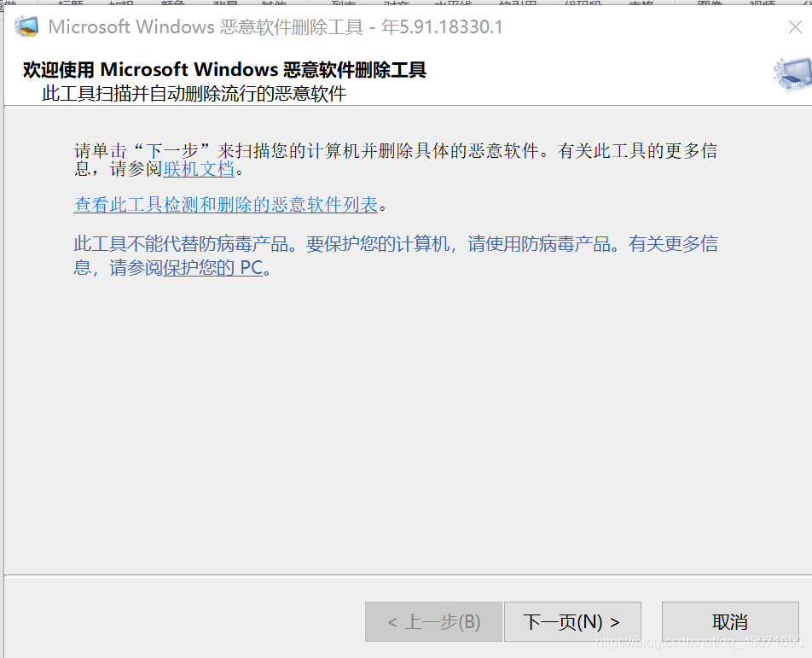Screen dimensions: 812x658
Task: Click the dialog title bar text
Action: 275,27
